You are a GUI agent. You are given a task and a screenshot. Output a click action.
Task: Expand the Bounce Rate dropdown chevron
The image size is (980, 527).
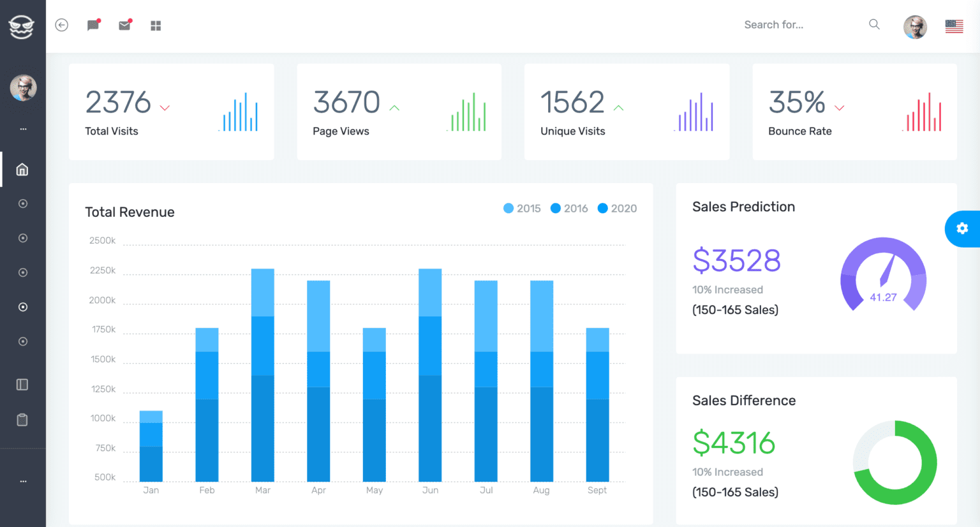tap(840, 108)
